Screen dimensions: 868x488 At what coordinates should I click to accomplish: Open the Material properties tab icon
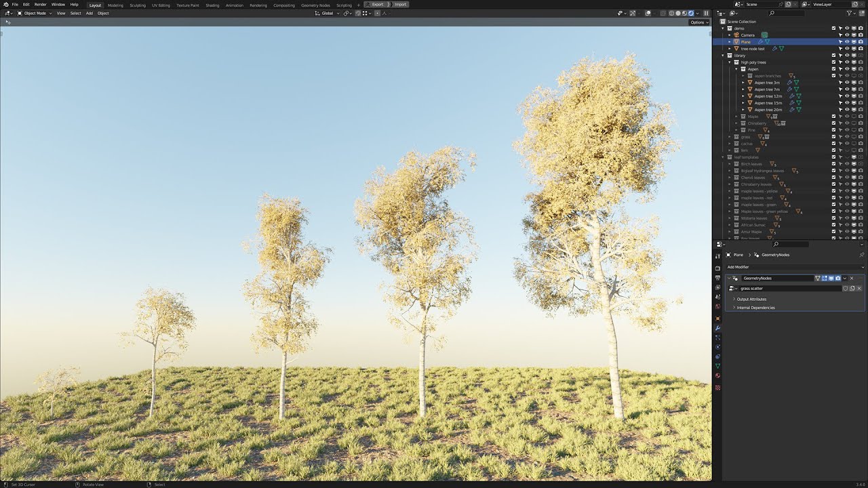click(x=717, y=375)
